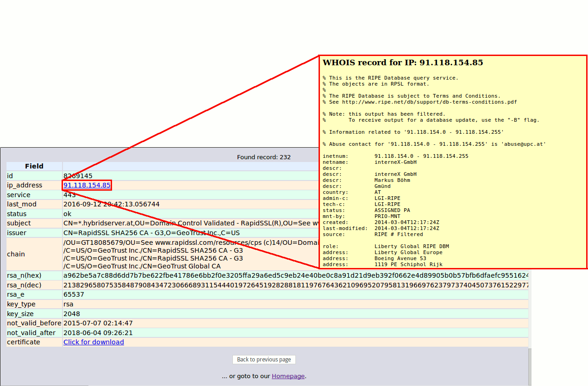Click the role 'Liberty Global RIPE DBM' line
Screen dimensions: 588x386
click(412, 246)
